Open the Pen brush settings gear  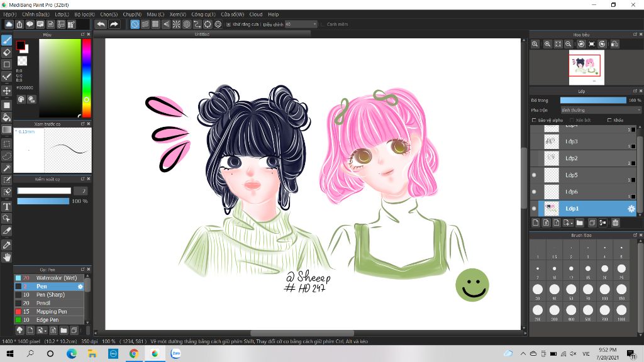pyautogui.click(x=80, y=287)
